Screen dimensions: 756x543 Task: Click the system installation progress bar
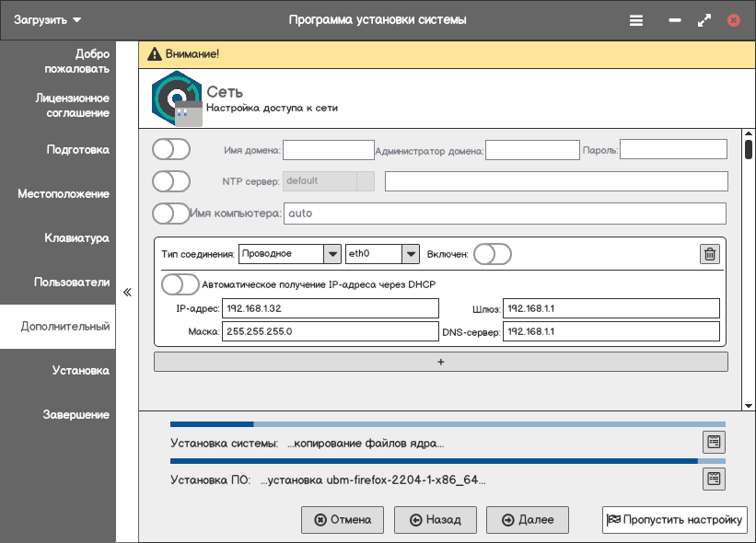[x=448, y=425]
